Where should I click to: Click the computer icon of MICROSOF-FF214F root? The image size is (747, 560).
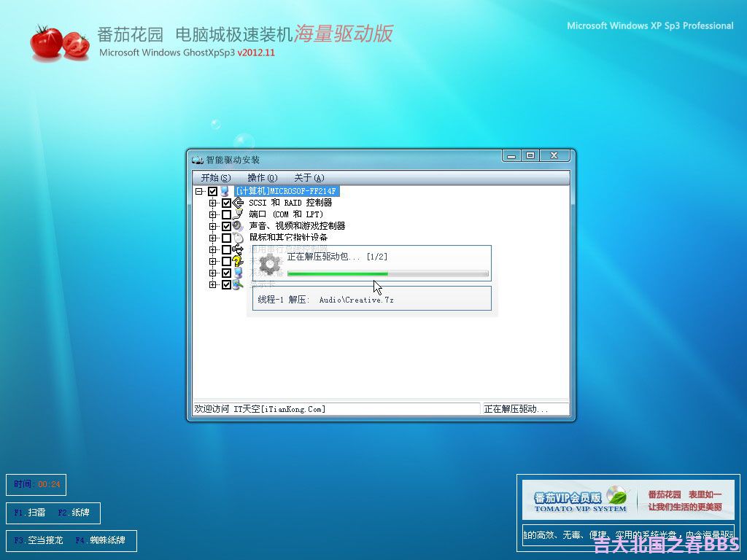[x=225, y=192]
